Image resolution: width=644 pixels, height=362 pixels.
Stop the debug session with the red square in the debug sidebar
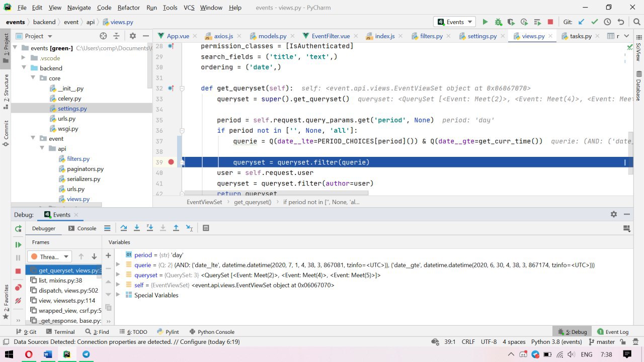pyautogui.click(x=18, y=271)
